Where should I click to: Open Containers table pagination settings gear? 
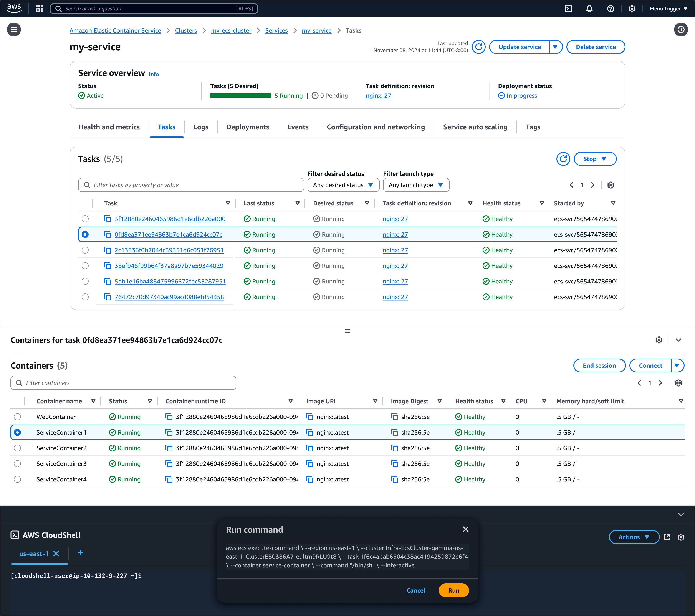coord(678,383)
